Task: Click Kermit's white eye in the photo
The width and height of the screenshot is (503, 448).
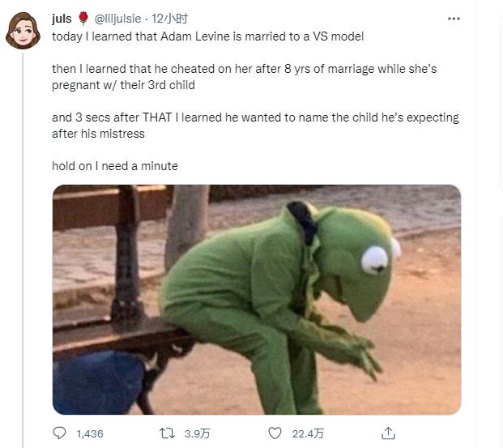Action: (x=375, y=260)
